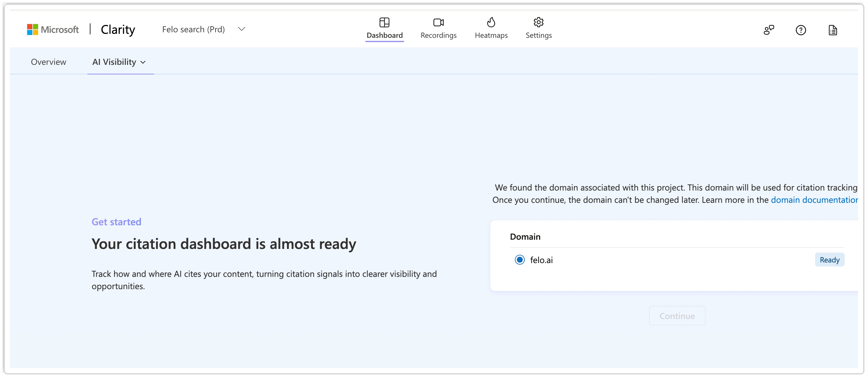Click the Dashboard grid icon
868x378 pixels.
(384, 22)
